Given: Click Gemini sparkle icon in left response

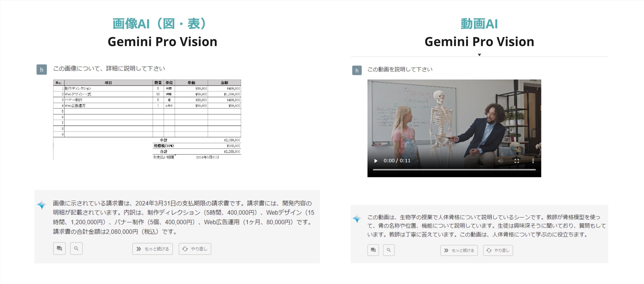Looking at the screenshot, I should [42, 205].
